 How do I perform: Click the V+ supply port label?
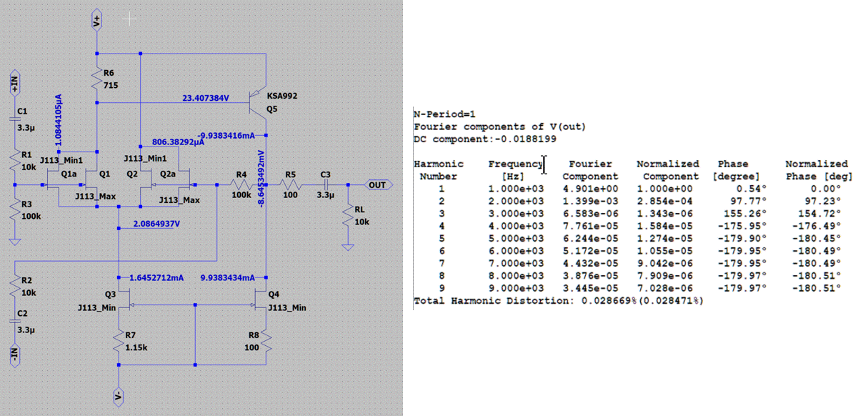point(96,21)
